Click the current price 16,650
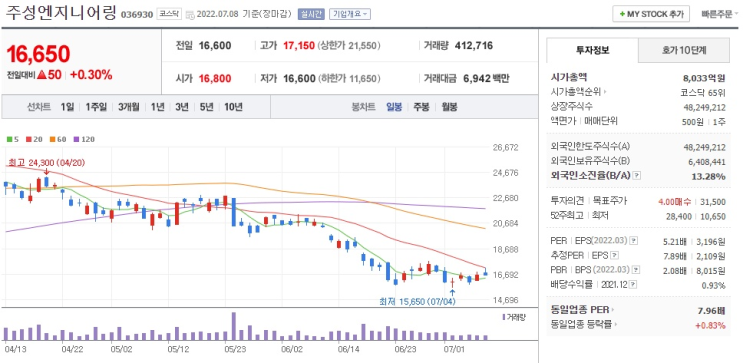Screen dimensions: 743x363 click(38, 54)
